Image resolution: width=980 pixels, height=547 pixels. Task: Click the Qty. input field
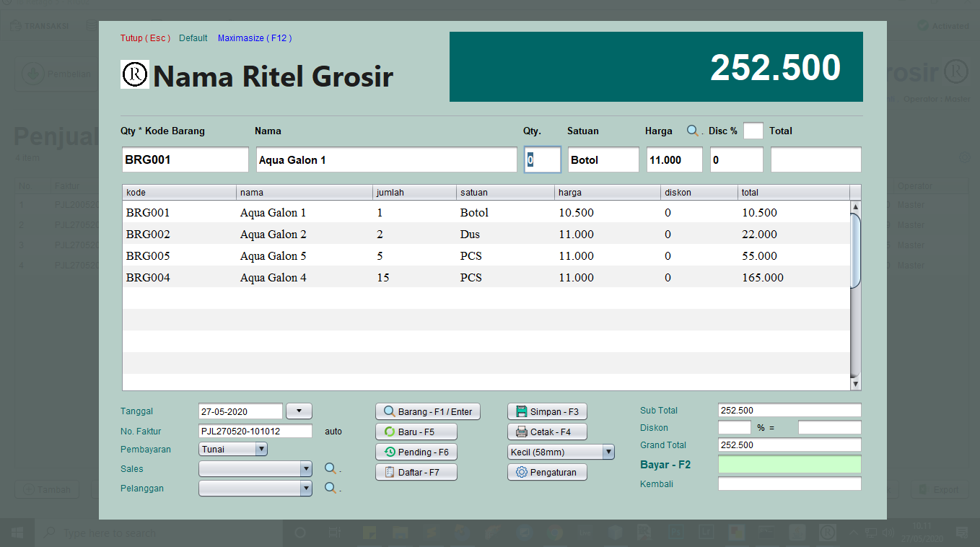[542, 159]
